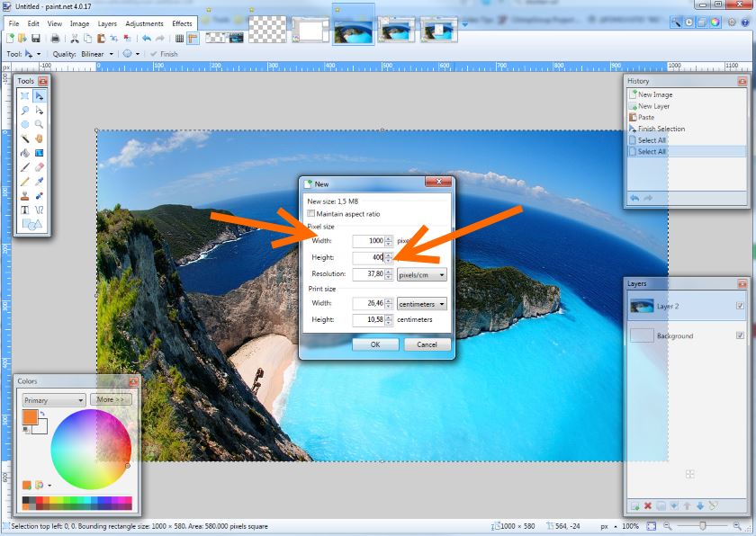Expand the print size centimeters dropdown
This screenshot has height=536, width=756.
pyautogui.click(x=421, y=304)
